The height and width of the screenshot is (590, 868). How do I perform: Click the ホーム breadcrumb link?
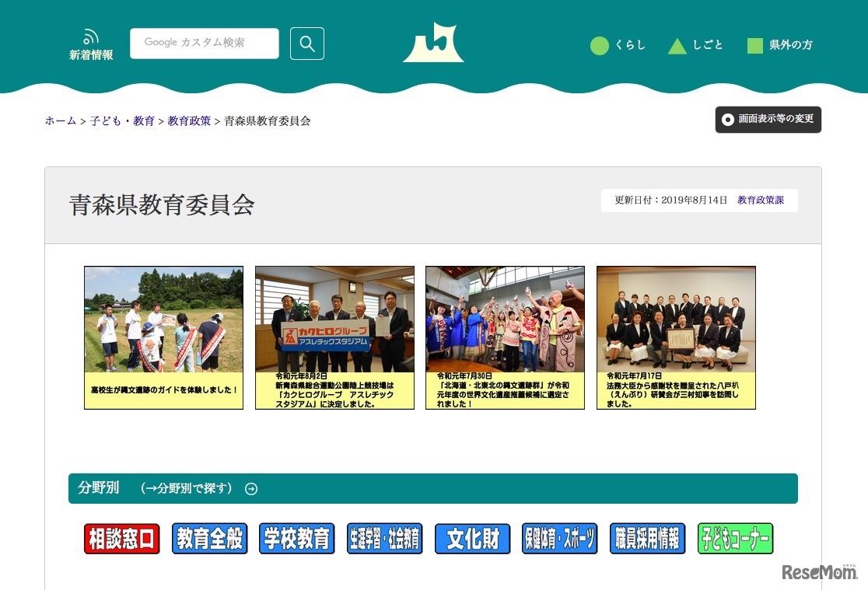(59, 121)
